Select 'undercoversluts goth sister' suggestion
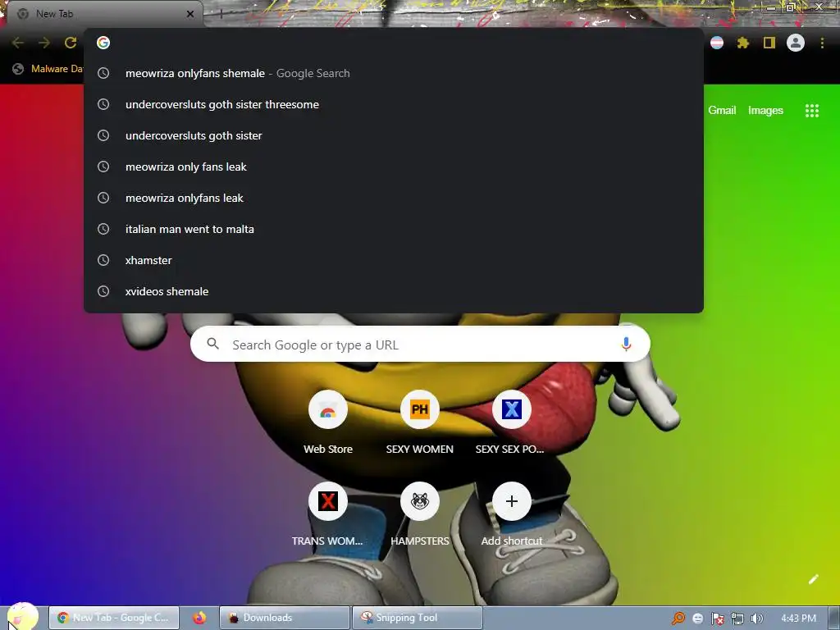The image size is (840, 630). [x=393, y=135]
